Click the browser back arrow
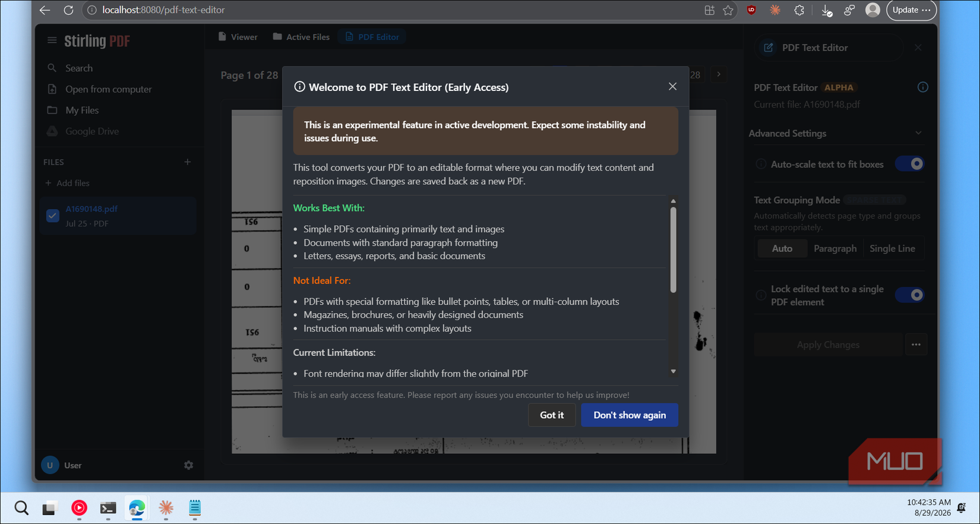Viewport: 980px width, 524px height. 45,10
